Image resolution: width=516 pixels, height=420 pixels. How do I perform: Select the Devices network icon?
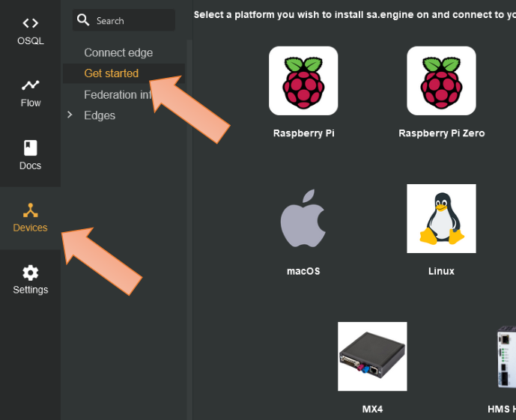coord(30,210)
